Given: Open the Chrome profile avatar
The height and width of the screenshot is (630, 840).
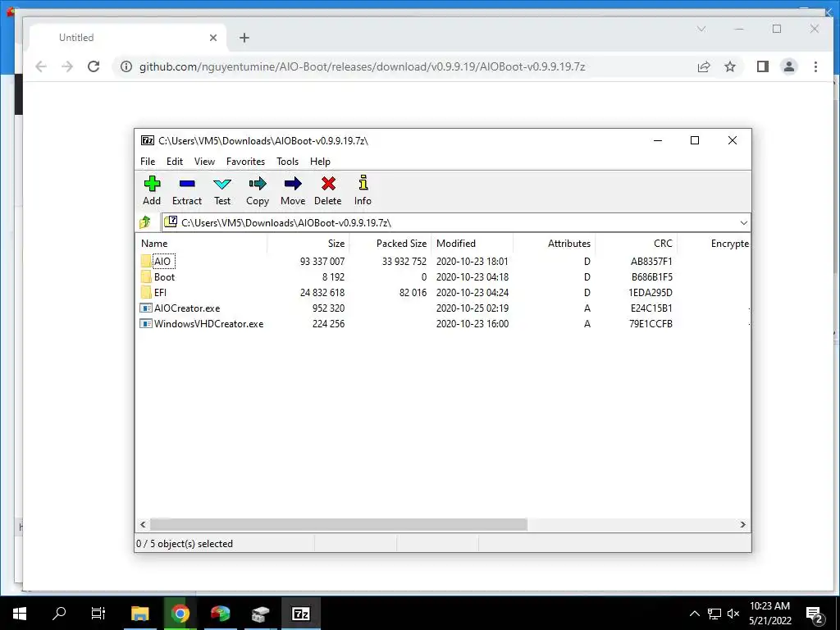Looking at the screenshot, I should coord(789,66).
